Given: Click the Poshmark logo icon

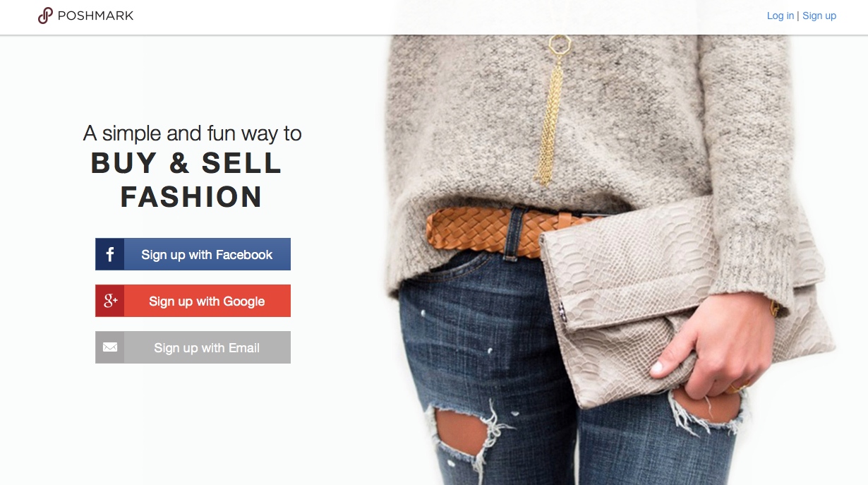Looking at the screenshot, I should click(45, 16).
